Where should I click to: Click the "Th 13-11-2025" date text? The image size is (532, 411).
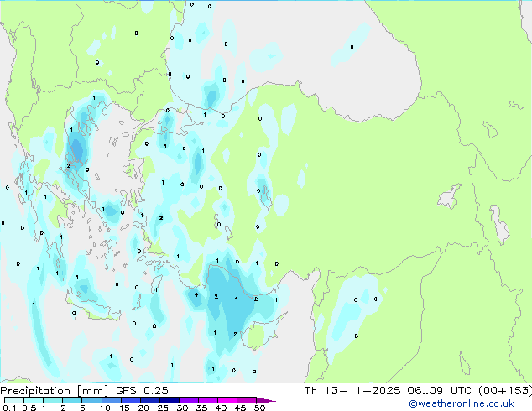(x=352, y=391)
